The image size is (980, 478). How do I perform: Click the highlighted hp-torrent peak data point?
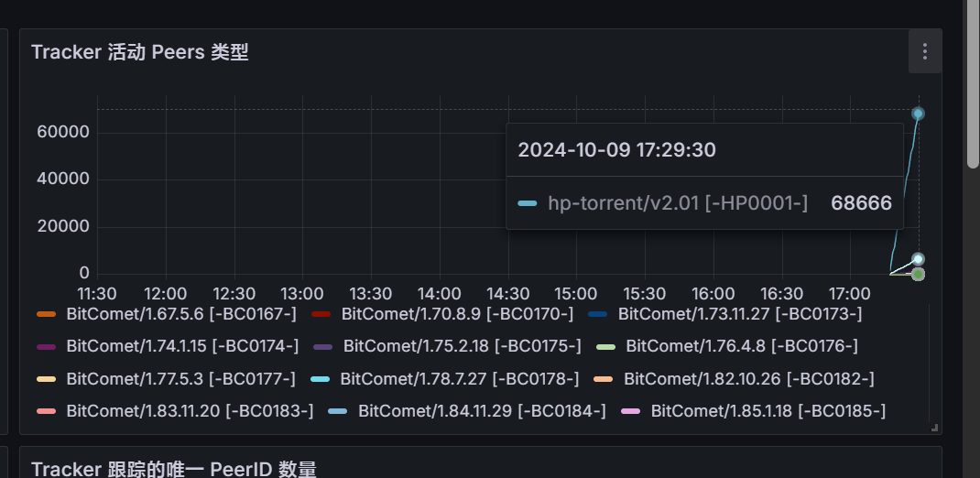point(918,114)
